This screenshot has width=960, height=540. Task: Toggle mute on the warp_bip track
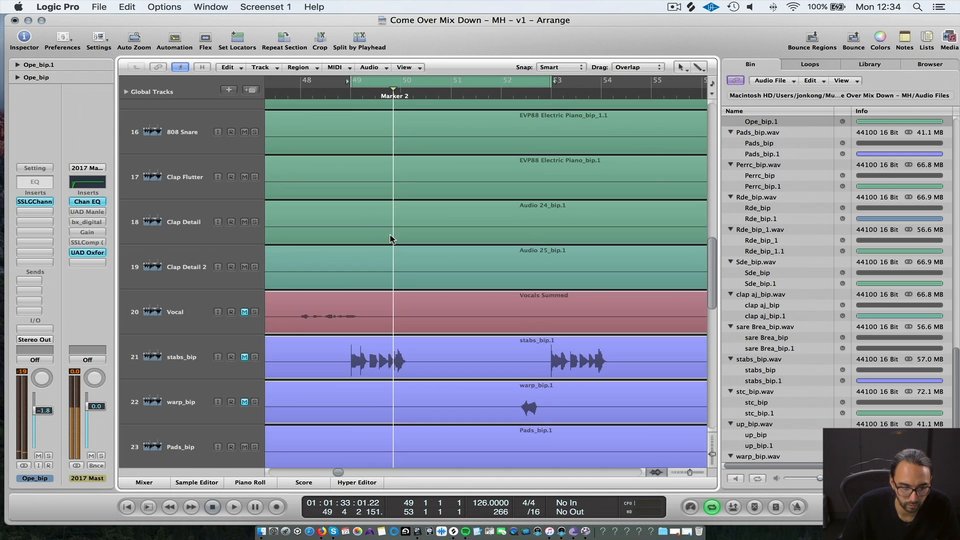click(x=244, y=402)
